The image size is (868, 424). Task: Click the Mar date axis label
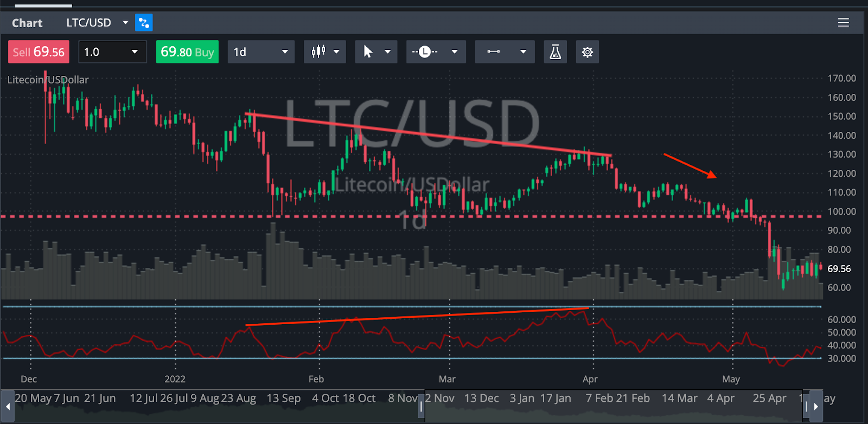pos(447,379)
